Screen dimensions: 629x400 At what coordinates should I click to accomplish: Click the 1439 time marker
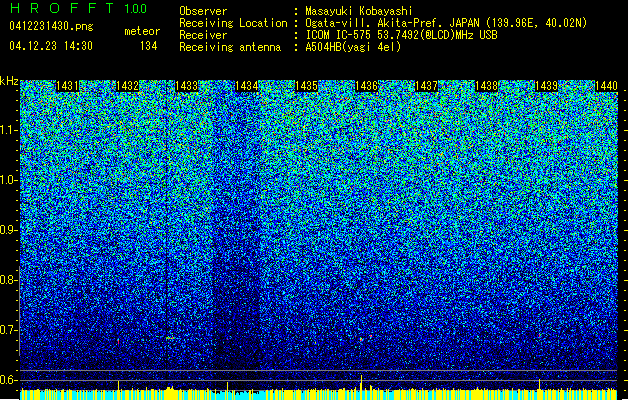[546, 86]
